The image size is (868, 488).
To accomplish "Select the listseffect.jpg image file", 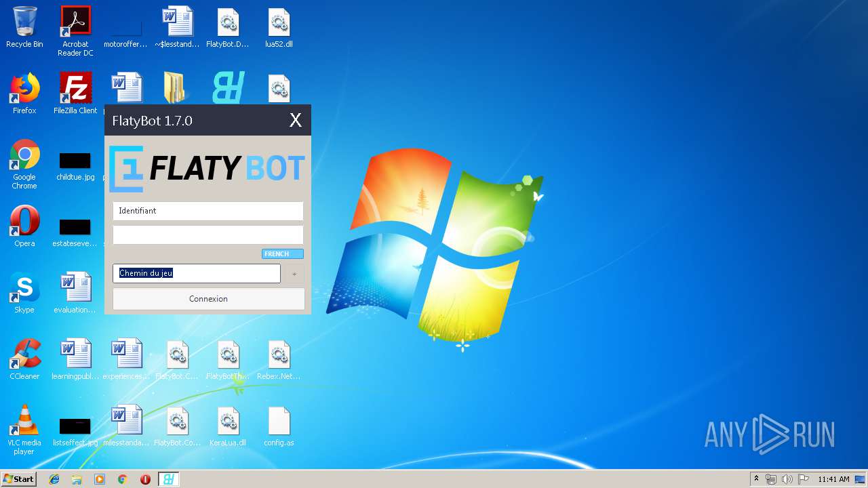I will tap(75, 432).
